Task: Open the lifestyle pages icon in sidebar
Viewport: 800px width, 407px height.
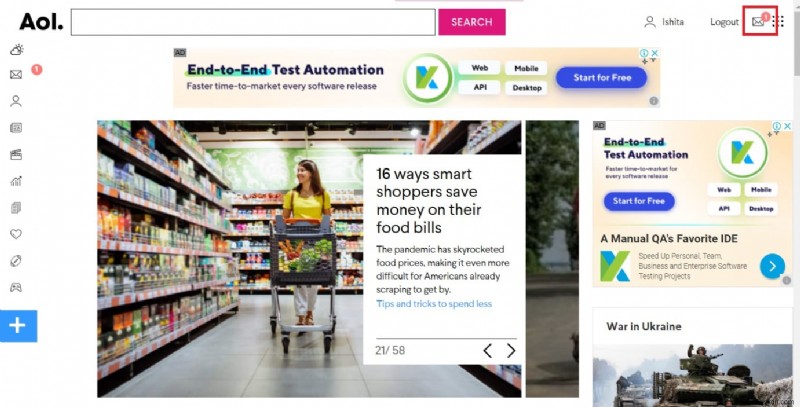Action: pyautogui.click(x=16, y=208)
